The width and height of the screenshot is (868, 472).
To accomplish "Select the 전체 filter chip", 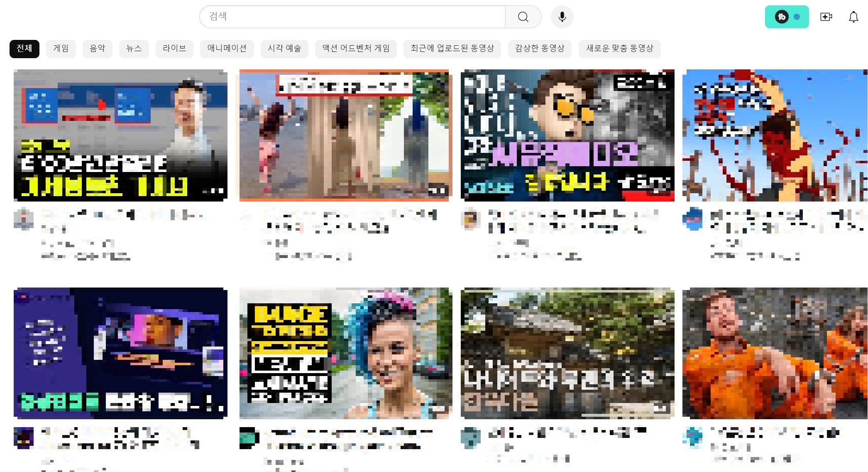I will point(24,49).
